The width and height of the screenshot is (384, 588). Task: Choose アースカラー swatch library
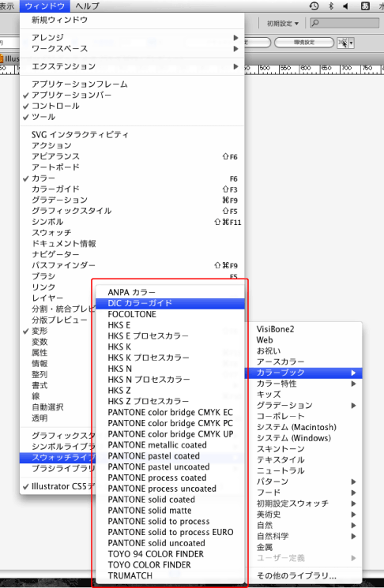point(303,361)
